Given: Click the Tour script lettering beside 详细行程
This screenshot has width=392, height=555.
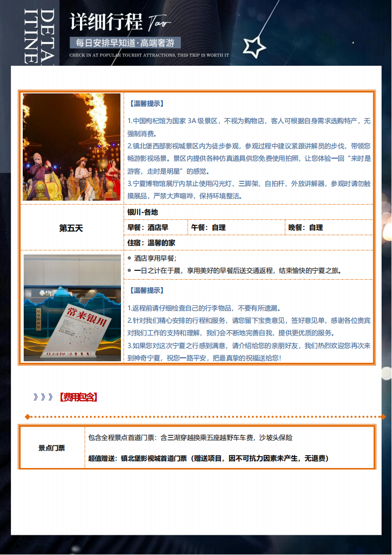Looking at the screenshot, I should (159, 23).
